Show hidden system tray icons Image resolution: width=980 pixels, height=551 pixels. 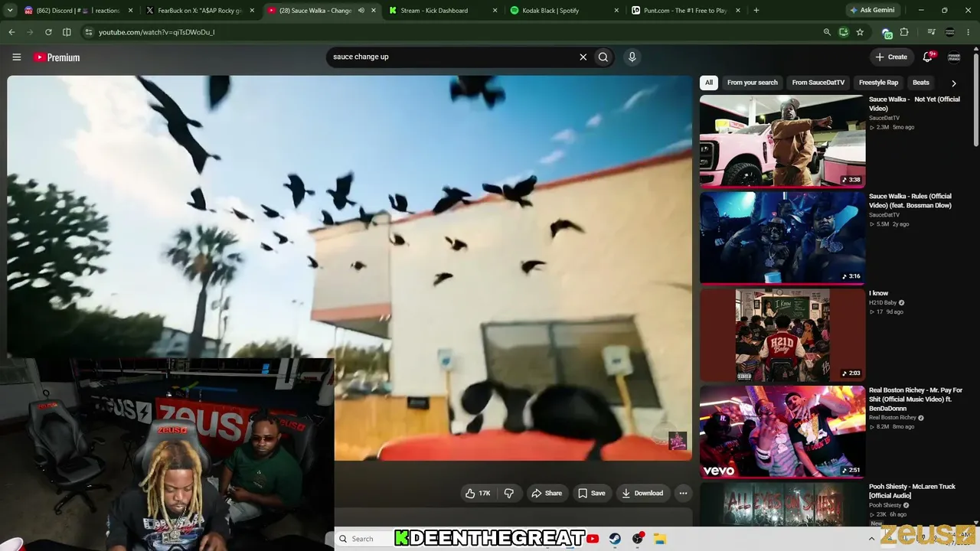pyautogui.click(x=871, y=539)
